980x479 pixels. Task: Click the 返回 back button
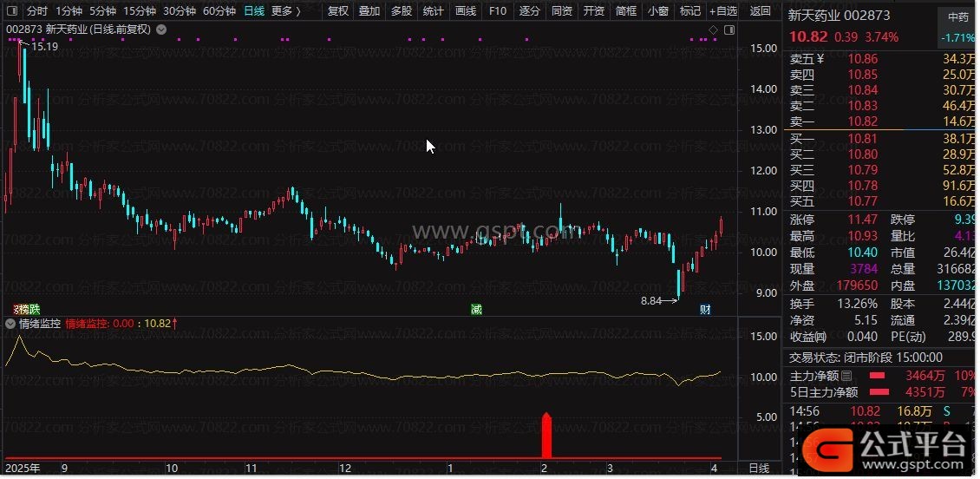pyautogui.click(x=760, y=11)
